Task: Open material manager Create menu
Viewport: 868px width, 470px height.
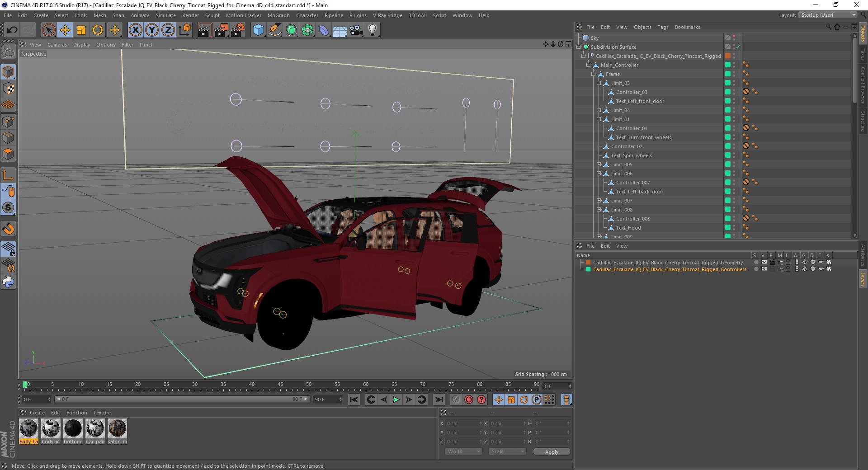Action: click(37, 413)
